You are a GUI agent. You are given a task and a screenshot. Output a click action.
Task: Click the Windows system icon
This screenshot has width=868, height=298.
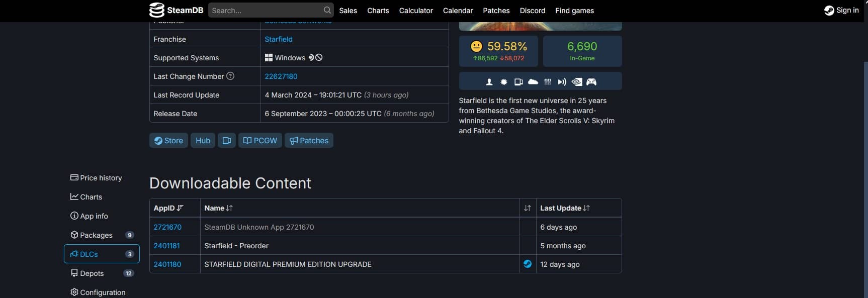click(269, 58)
